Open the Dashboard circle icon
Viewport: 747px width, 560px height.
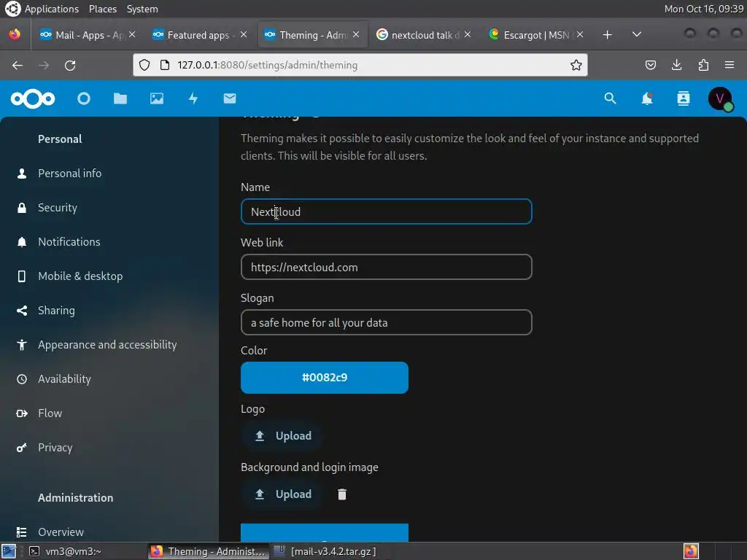pos(84,98)
